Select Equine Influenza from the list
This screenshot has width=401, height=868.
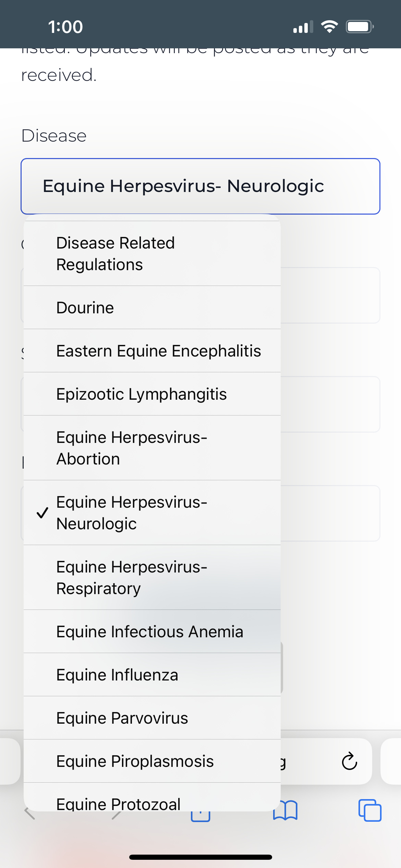tap(152, 675)
